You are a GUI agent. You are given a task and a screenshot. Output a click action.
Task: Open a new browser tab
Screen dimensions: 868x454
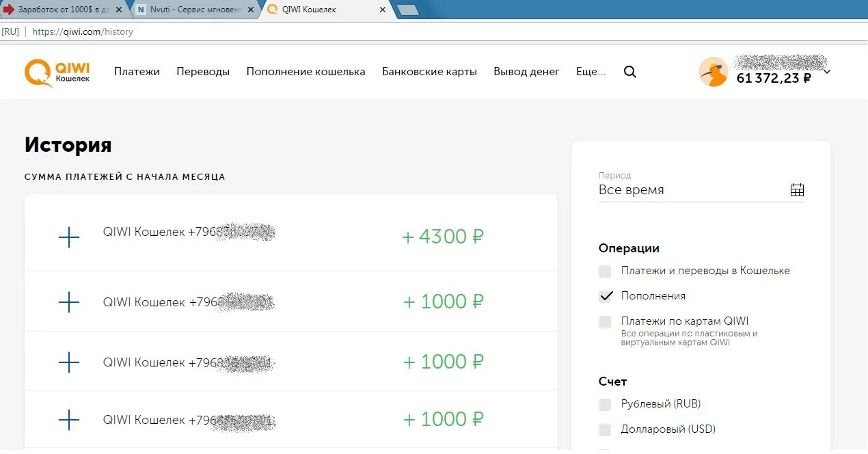pos(408,10)
